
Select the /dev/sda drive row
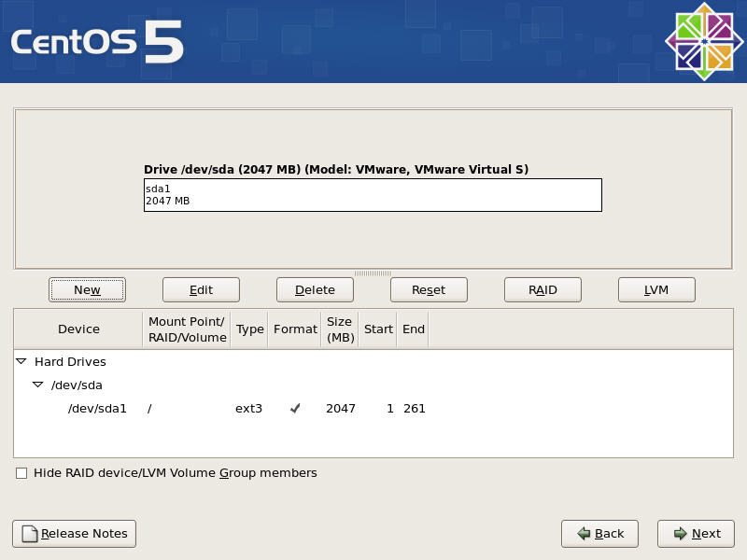(373, 385)
